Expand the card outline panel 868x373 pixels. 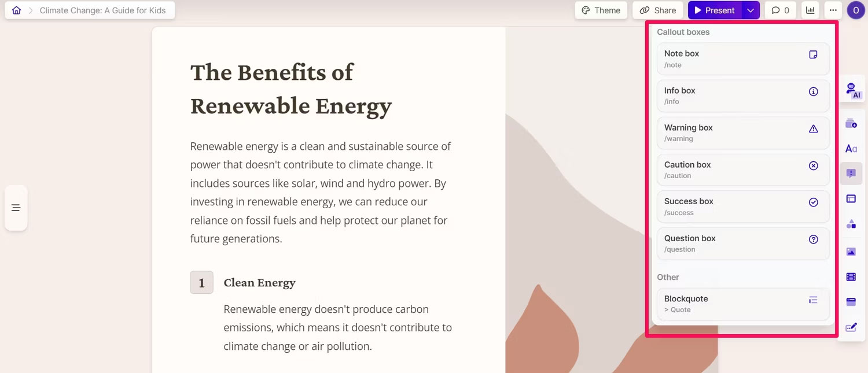[x=16, y=208]
